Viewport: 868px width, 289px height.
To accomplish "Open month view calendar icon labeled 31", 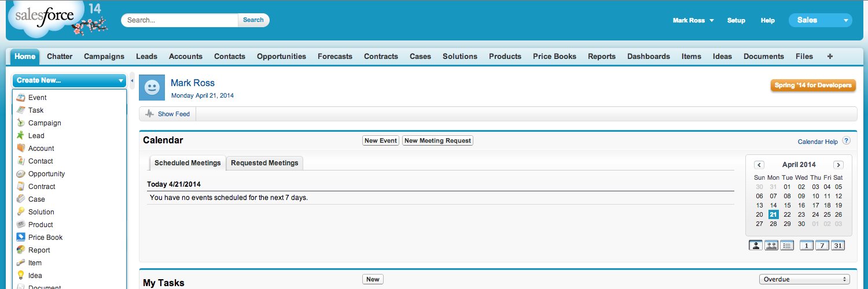I will click(838, 246).
